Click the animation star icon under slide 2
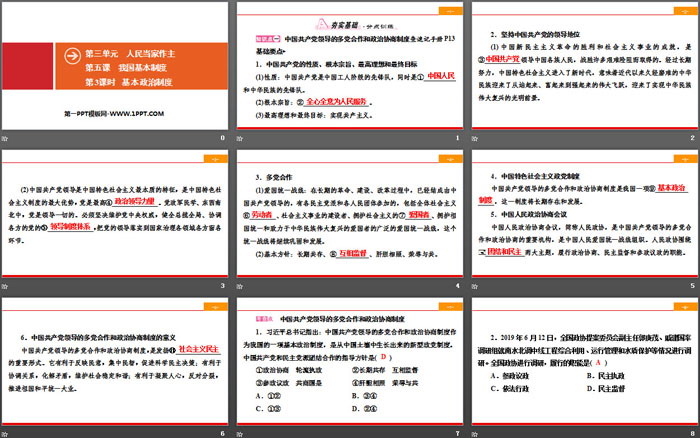This screenshot has width=700, height=438. pyautogui.click(x=475, y=138)
